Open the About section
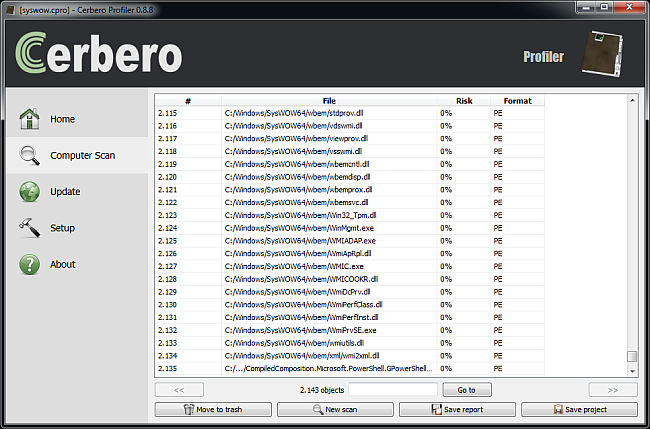 pos(77,264)
